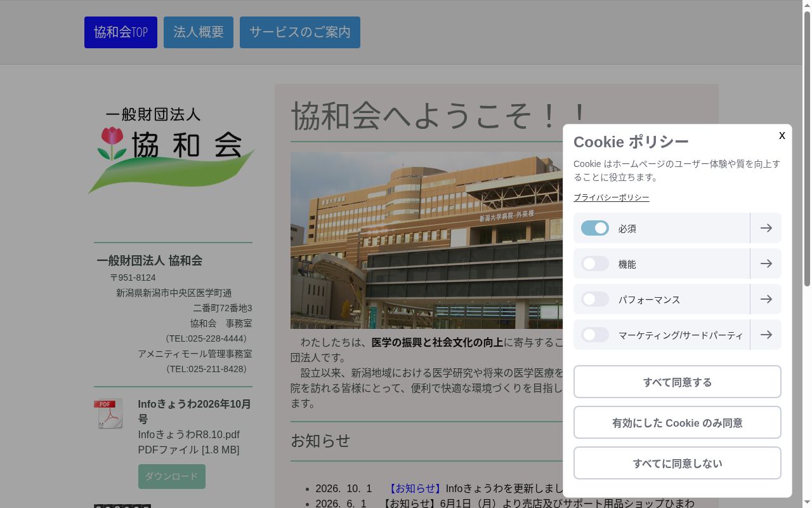The width and height of the screenshot is (812, 508).
Task: Select the file name InfoきょうわR8.10.pdf
Action: click(x=189, y=434)
